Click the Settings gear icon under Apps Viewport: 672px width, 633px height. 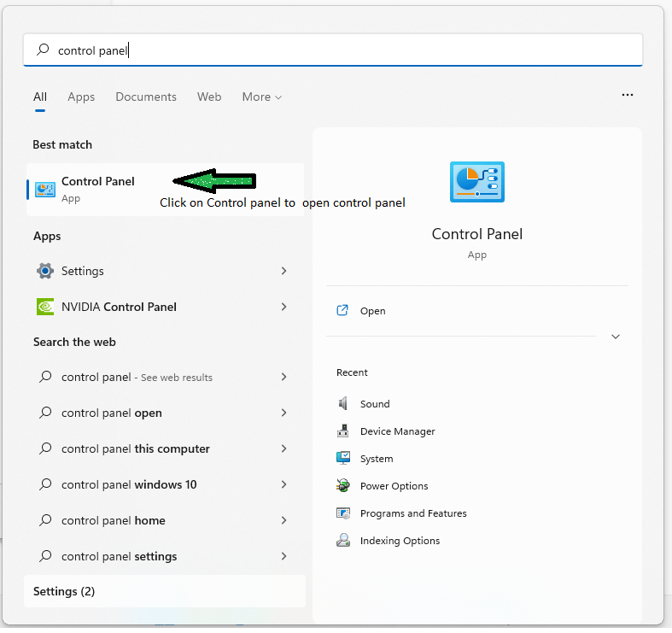click(45, 271)
